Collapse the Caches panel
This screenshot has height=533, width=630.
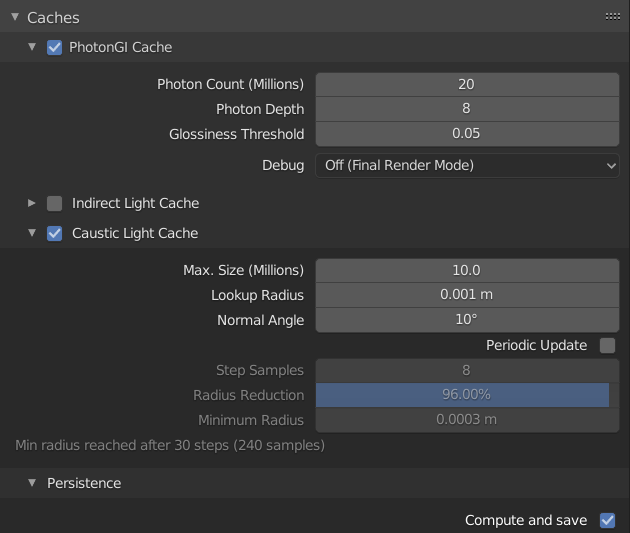pos(14,17)
